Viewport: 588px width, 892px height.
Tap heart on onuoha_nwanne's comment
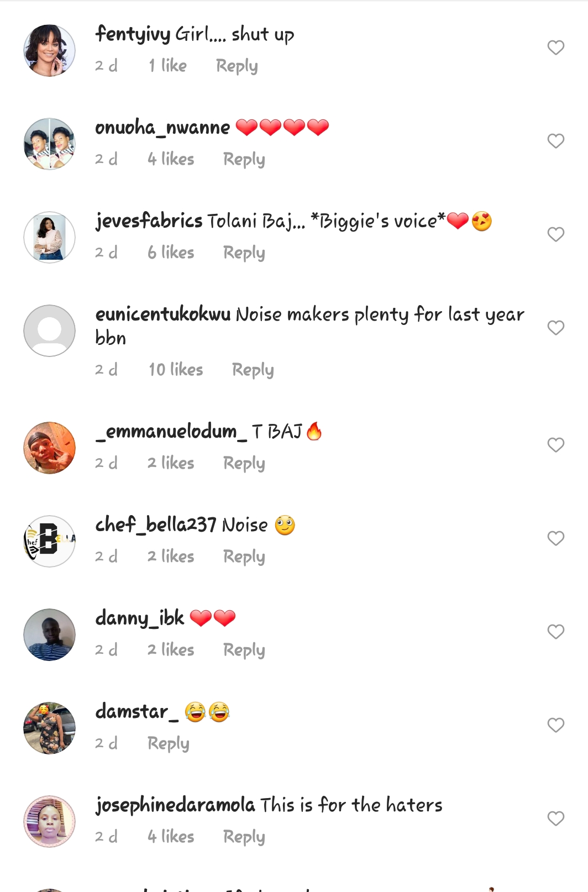click(x=555, y=141)
